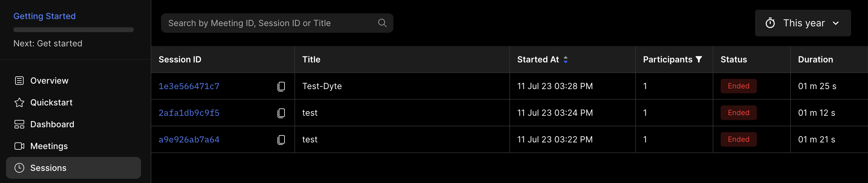Click the Getting Started link
868x183 pixels.
pos(44,16)
